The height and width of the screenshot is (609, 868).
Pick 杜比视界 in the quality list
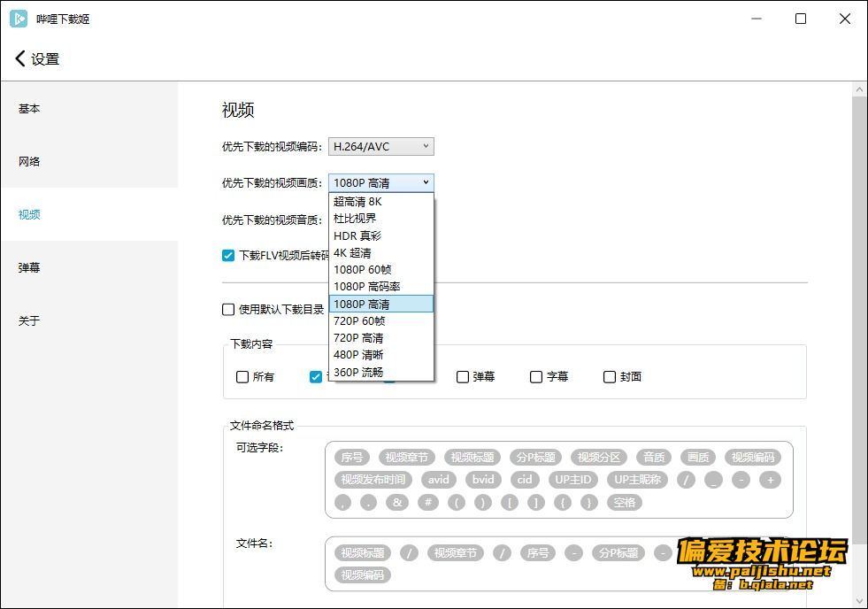380,219
